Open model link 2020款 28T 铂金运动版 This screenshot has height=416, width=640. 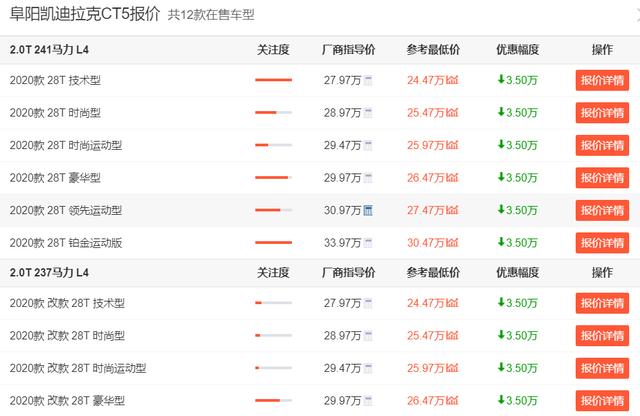tap(66, 243)
